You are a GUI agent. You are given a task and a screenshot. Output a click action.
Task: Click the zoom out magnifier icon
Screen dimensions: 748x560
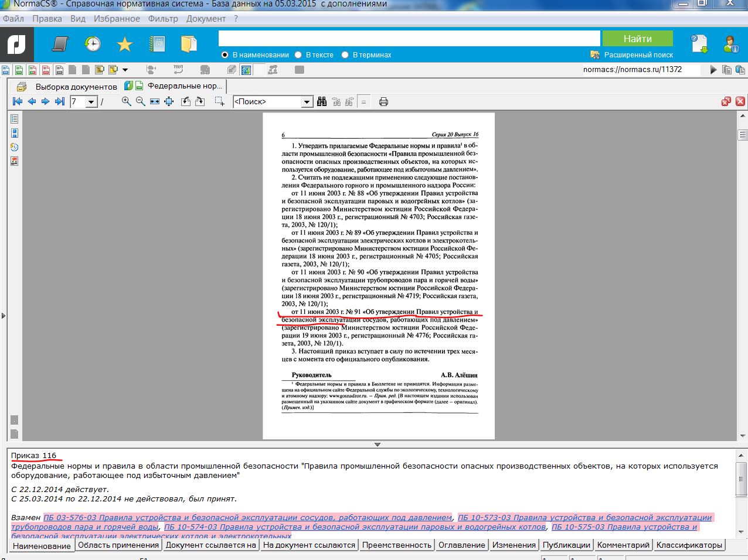(x=141, y=101)
